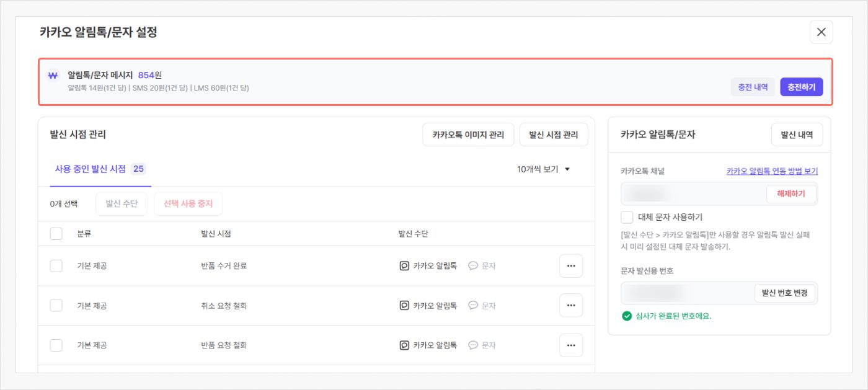Open more options for 취소 요청 철회
This screenshot has width=868, height=390.
570,306
